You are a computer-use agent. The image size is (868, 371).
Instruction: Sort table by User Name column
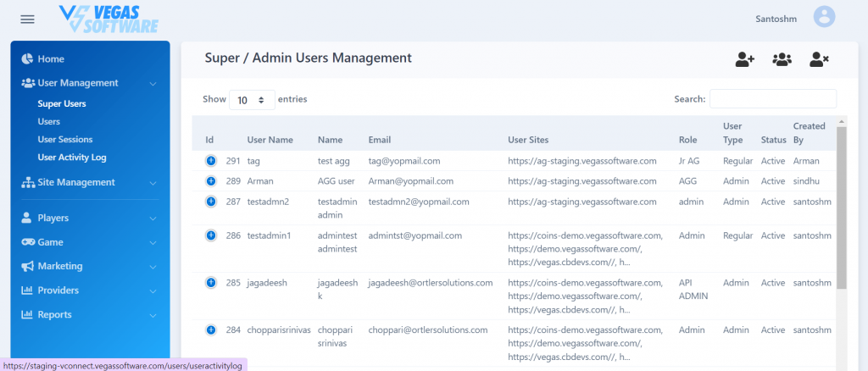coord(270,140)
